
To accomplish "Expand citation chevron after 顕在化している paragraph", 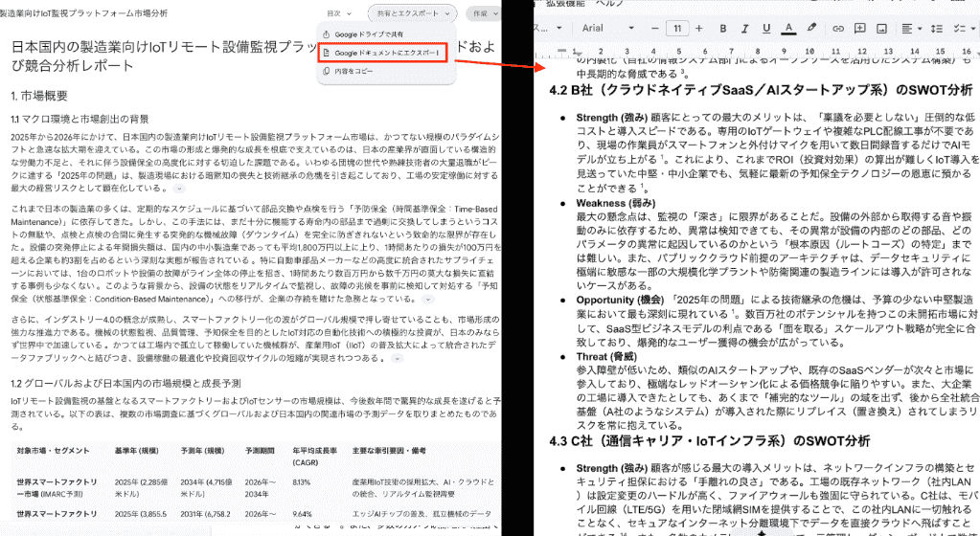I will coord(179,188).
